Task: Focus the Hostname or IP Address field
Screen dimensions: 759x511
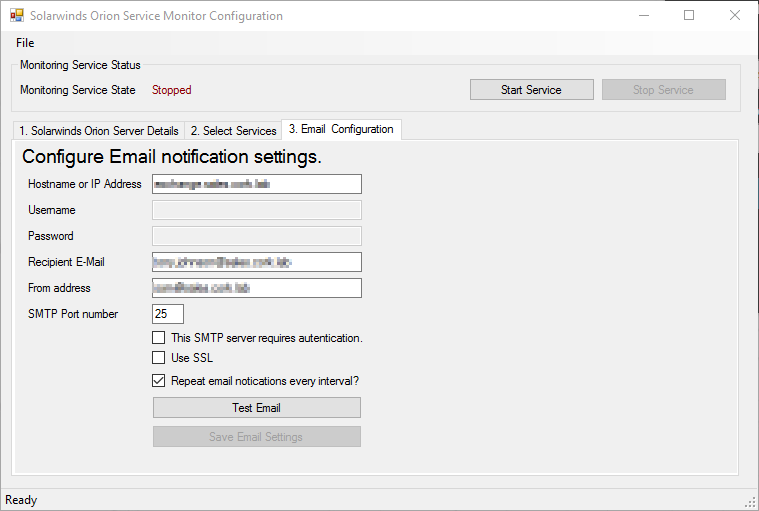Action: coord(257,184)
